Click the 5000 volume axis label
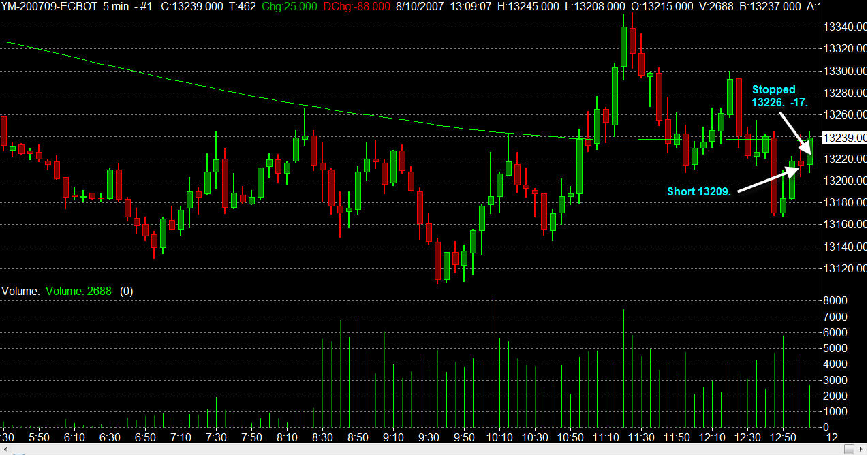This screenshot has height=455, width=868. pyautogui.click(x=835, y=348)
